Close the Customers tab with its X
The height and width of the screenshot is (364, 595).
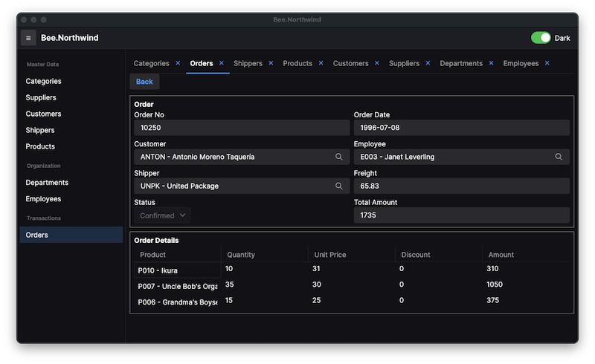click(377, 63)
